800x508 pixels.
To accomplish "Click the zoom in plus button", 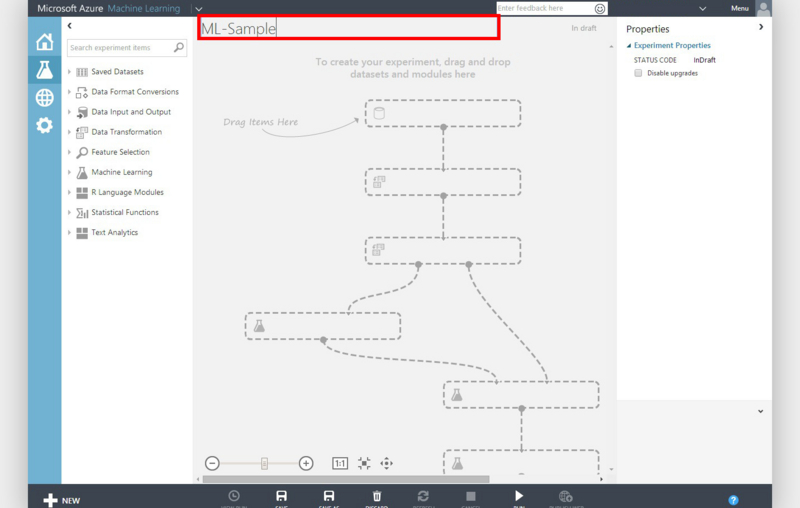I will point(306,463).
